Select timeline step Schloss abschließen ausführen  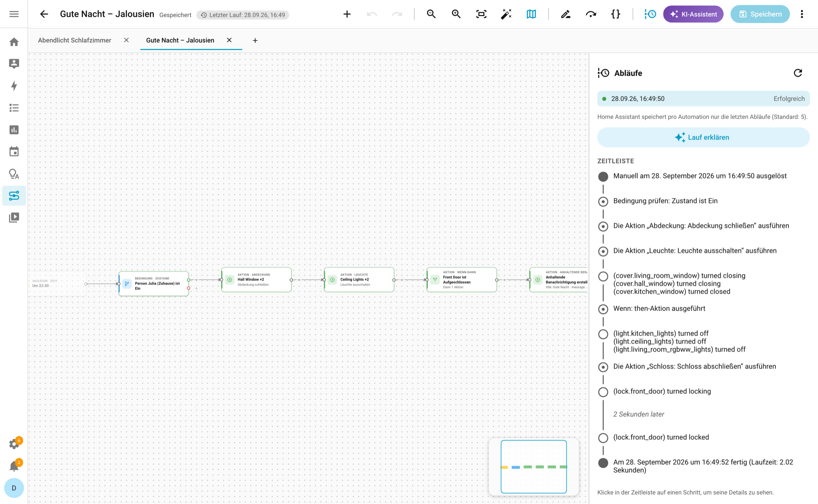(694, 367)
